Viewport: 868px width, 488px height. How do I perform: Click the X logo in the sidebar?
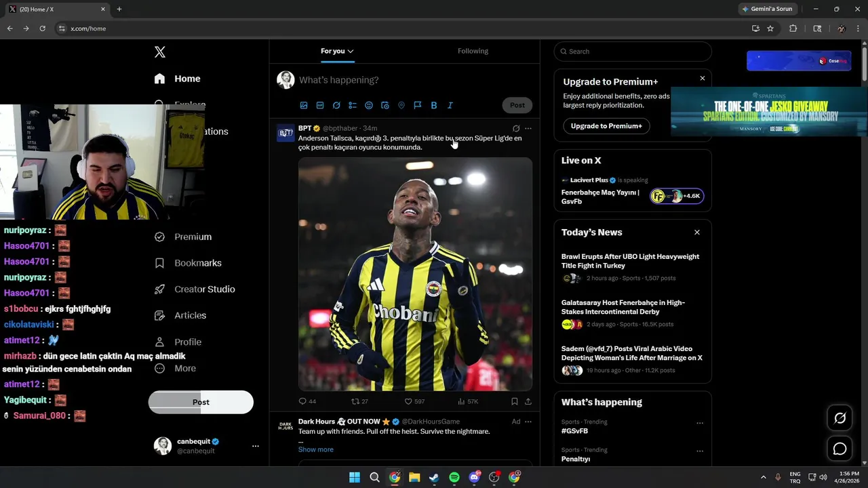click(160, 52)
